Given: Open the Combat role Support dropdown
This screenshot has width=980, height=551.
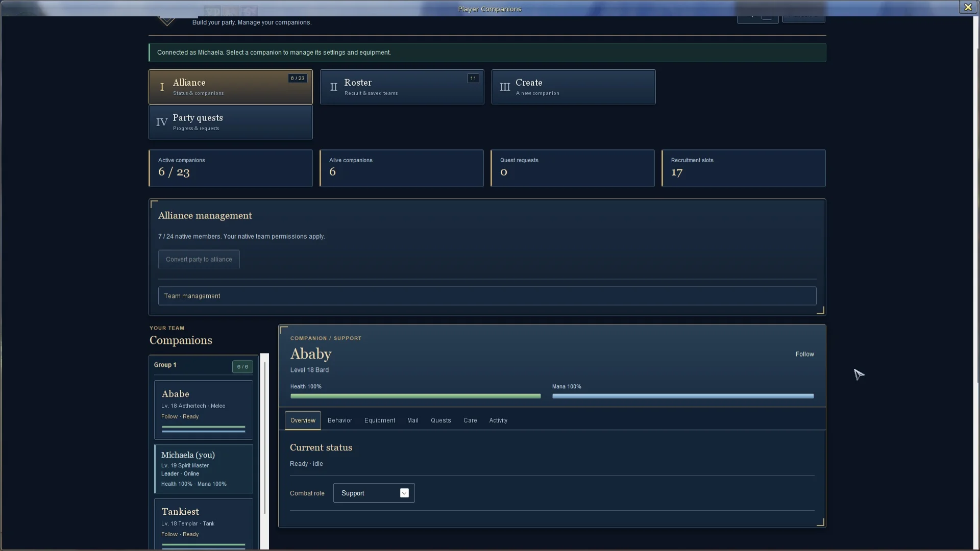Looking at the screenshot, I should (x=374, y=493).
